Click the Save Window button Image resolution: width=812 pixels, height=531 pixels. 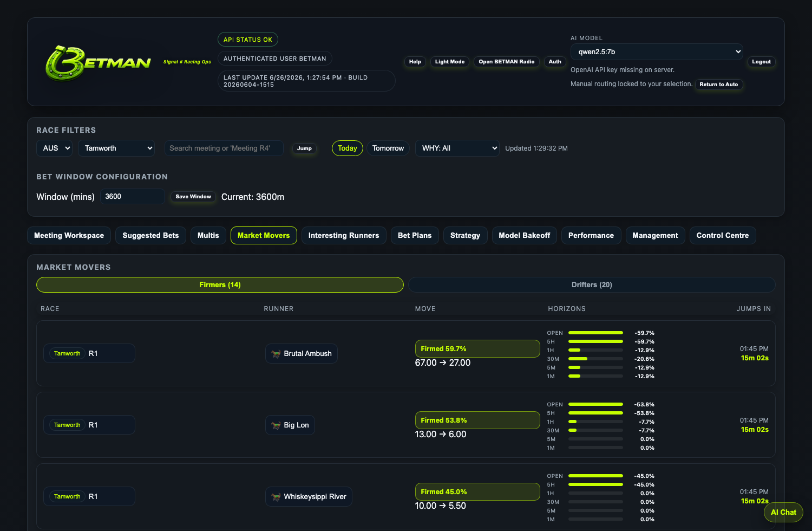point(193,197)
